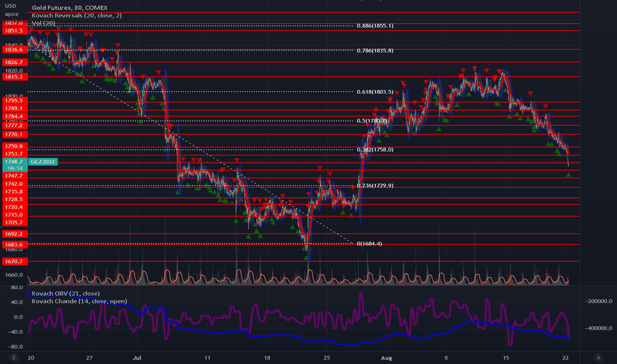Click the 0.382(1758.0) Fibonacci label
Viewport: 617px width, 364px height.
(375, 150)
